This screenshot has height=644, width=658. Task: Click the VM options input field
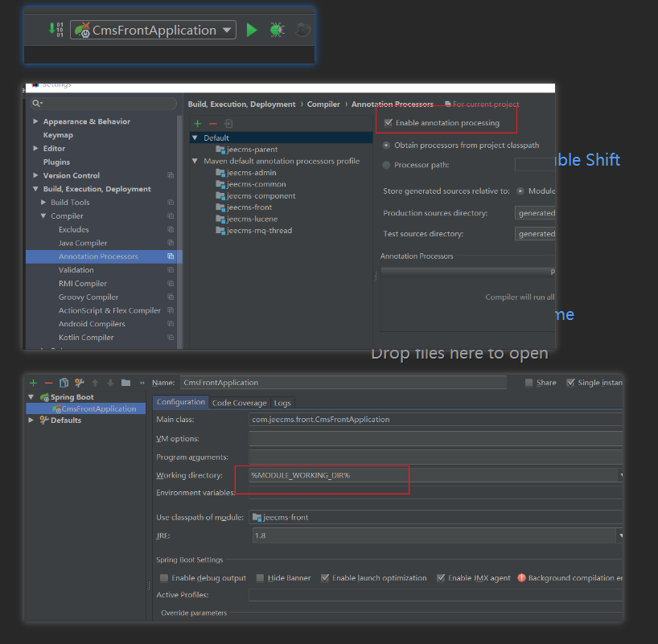tap(434, 439)
